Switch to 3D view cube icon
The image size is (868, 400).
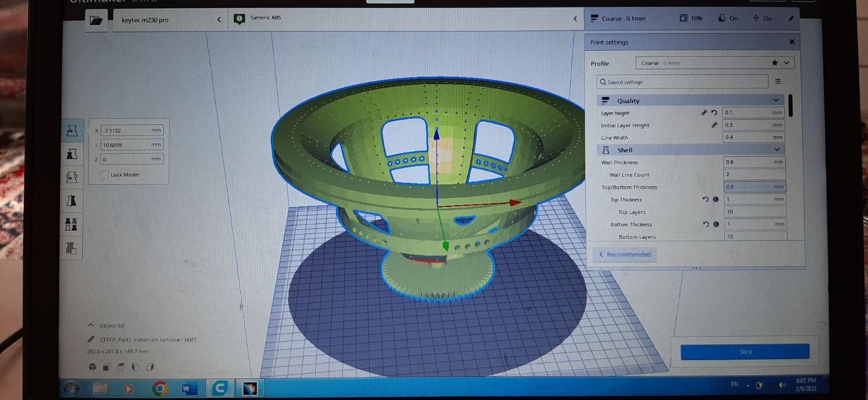93,367
